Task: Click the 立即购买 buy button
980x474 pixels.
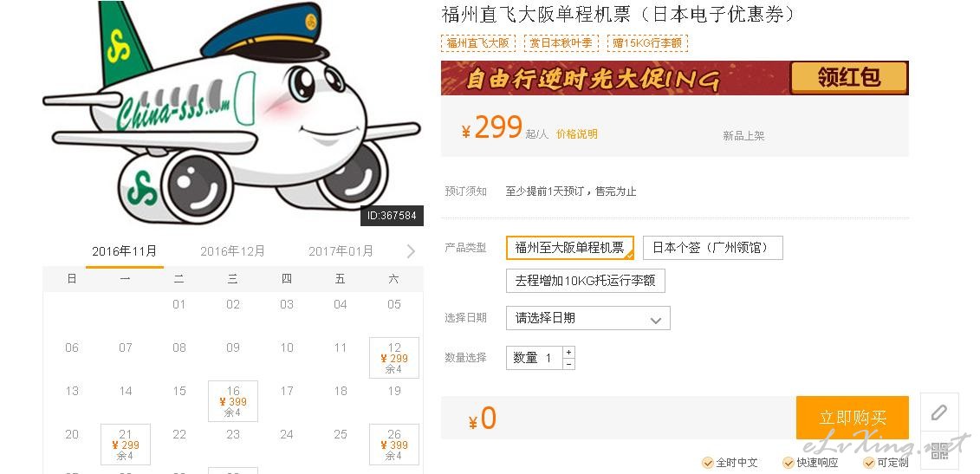Action: click(x=853, y=418)
